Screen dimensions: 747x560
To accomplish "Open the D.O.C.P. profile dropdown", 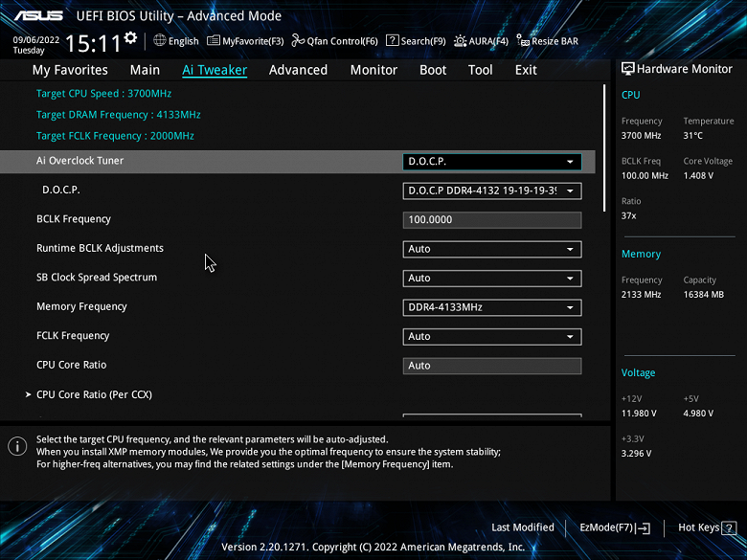I will click(x=492, y=190).
